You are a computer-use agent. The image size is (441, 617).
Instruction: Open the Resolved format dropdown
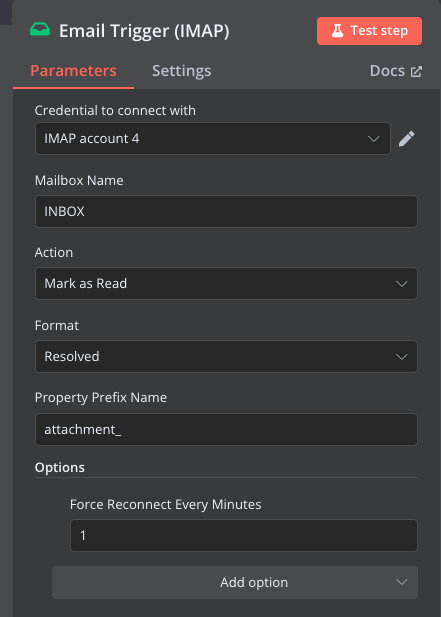(x=226, y=357)
